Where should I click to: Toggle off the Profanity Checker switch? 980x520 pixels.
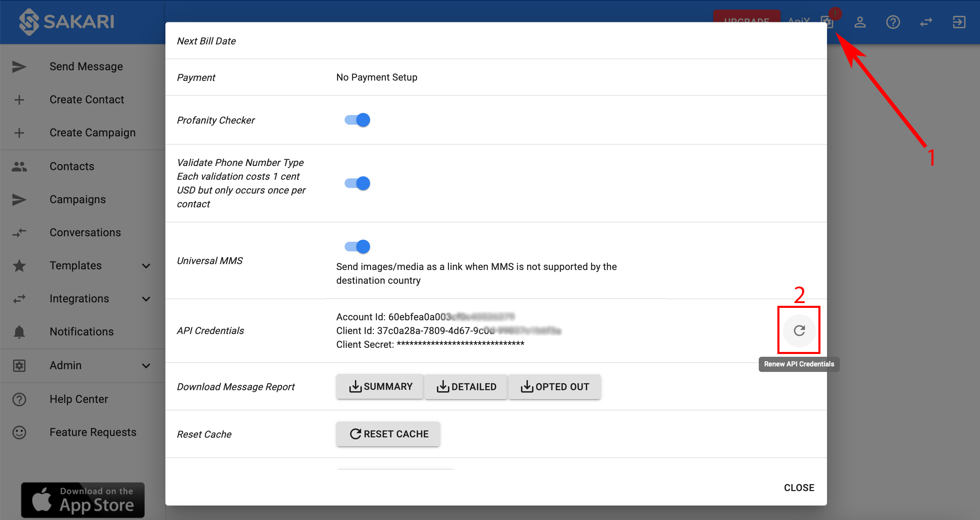pyautogui.click(x=357, y=120)
